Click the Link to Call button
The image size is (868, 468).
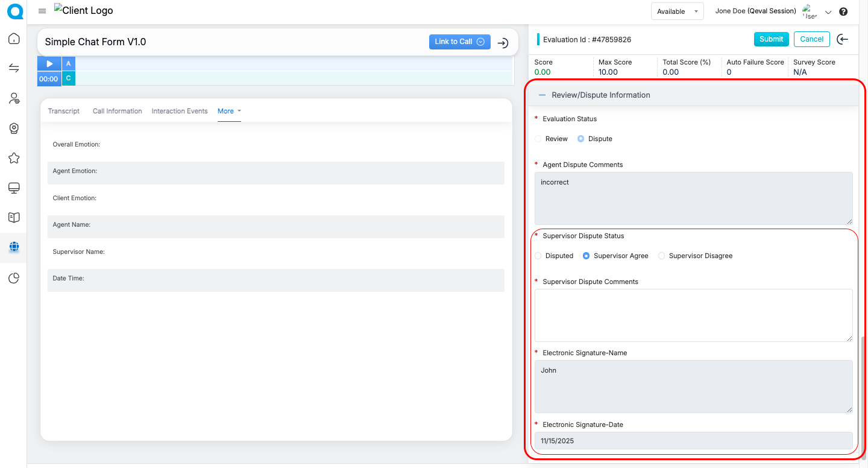[459, 42]
